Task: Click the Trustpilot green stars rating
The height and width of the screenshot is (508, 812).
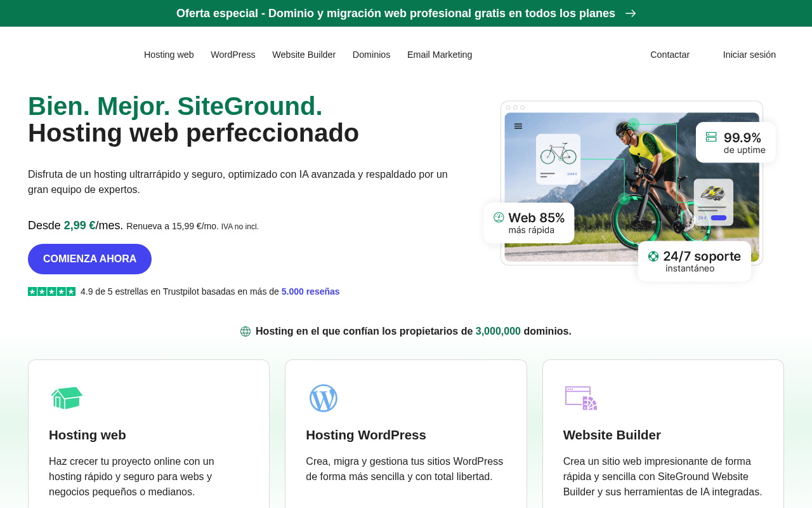Action: (x=52, y=291)
